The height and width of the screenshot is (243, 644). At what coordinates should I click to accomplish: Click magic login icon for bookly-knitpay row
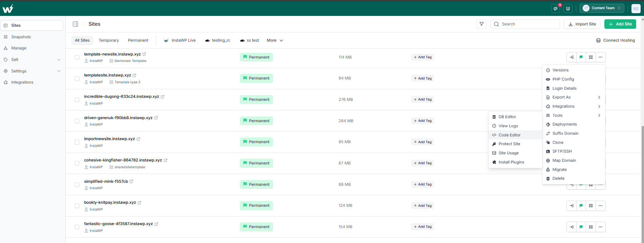tap(572, 205)
